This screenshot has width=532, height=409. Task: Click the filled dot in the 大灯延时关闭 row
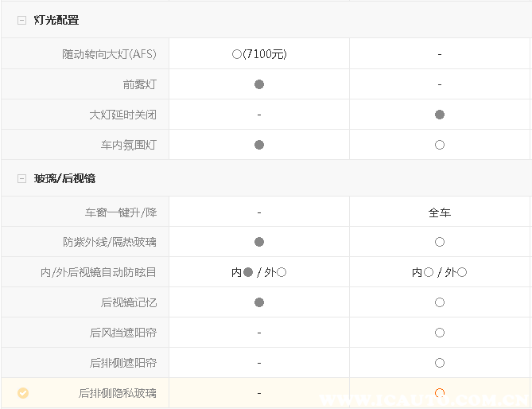tap(440, 115)
